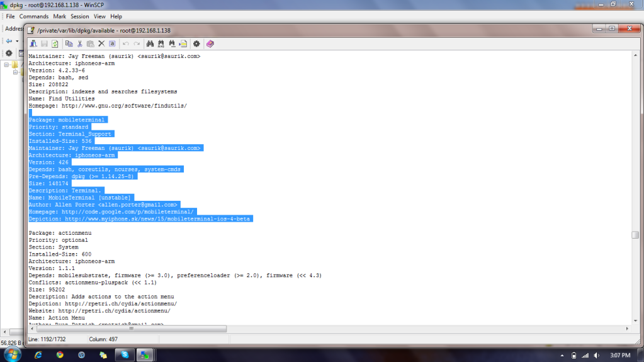This screenshot has width=644, height=362.
Task: Click the 'Package: mobileterminal' line
Action: pos(67,120)
